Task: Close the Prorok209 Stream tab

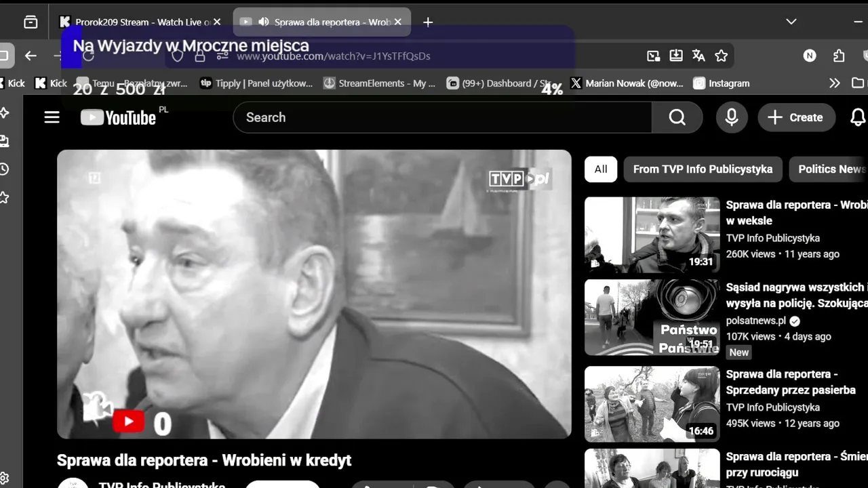Action: tap(217, 22)
